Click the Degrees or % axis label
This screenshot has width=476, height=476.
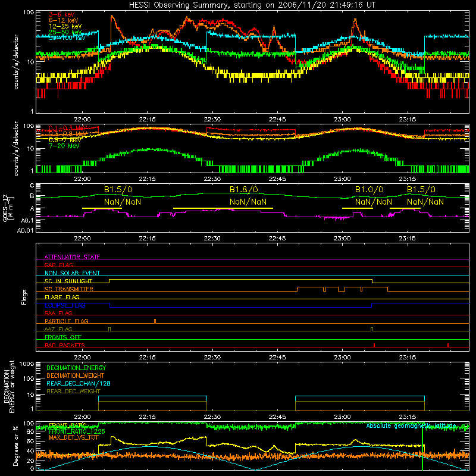pyautogui.click(x=15, y=446)
